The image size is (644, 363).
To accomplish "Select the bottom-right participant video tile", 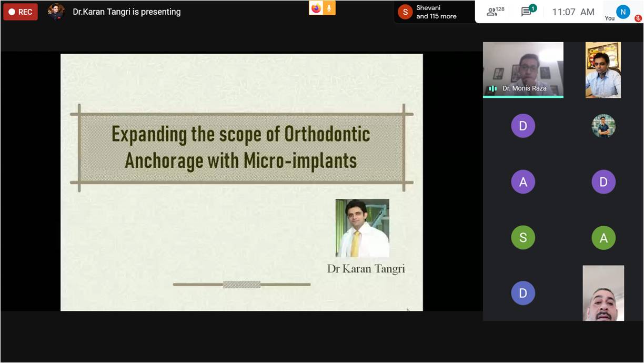I will tap(603, 293).
